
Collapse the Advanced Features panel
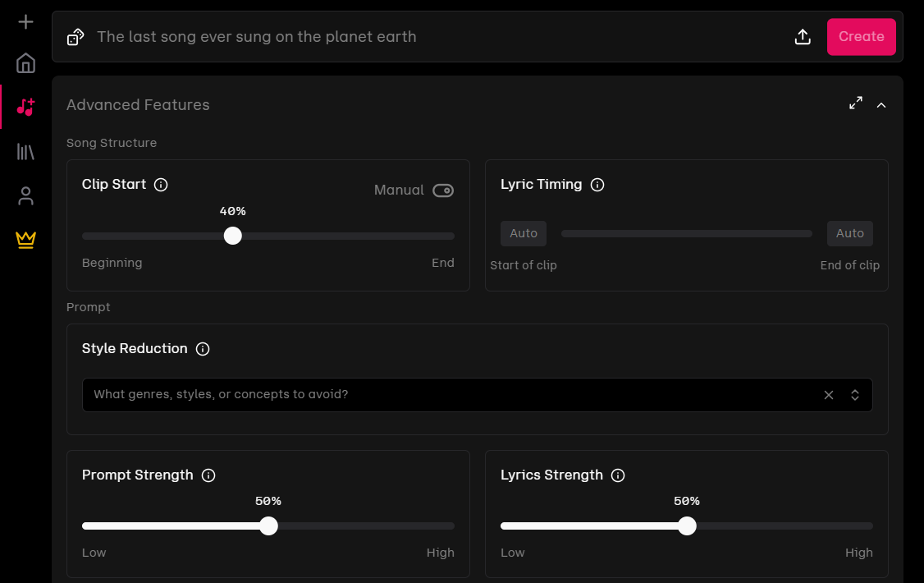(881, 105)
